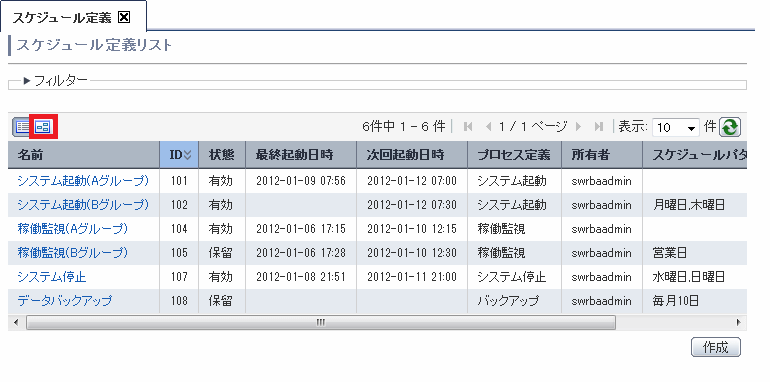770x382 pixels.
Task: Click the 次回起動日時 column header
Action: point(412,155)
